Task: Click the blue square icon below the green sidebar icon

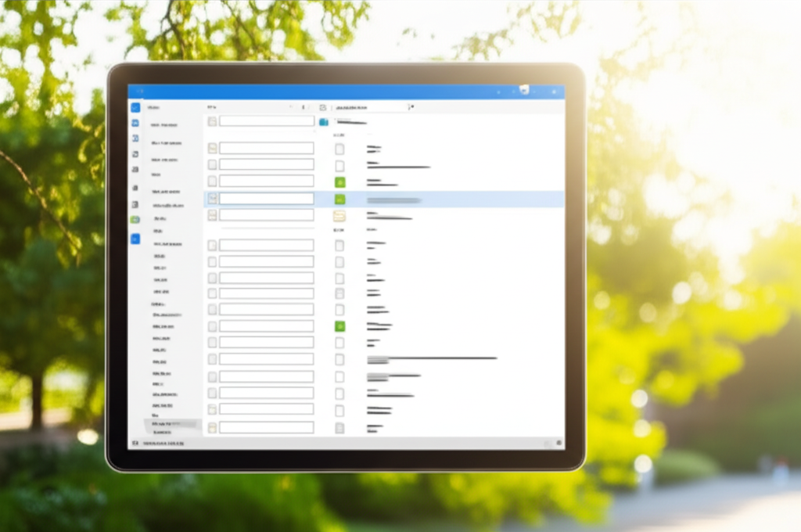Action: pos(135,239)
